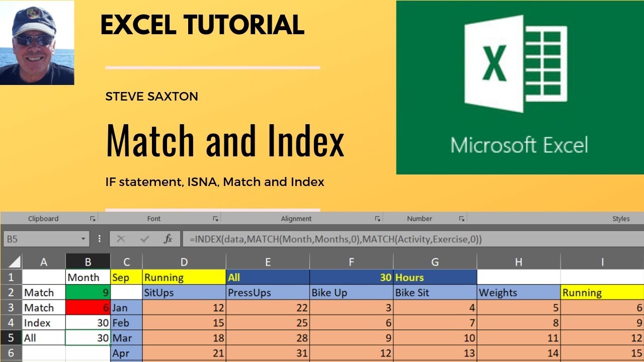Select column G header

click(x=435, y=261)
